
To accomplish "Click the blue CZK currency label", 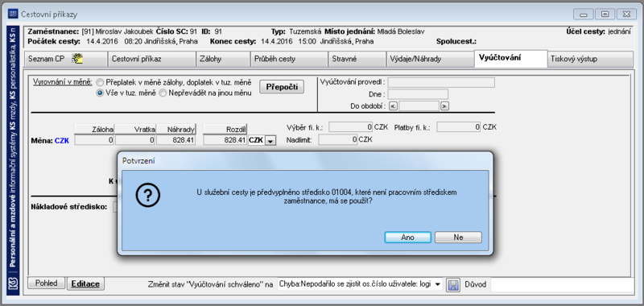I will [x=62, y=141].
